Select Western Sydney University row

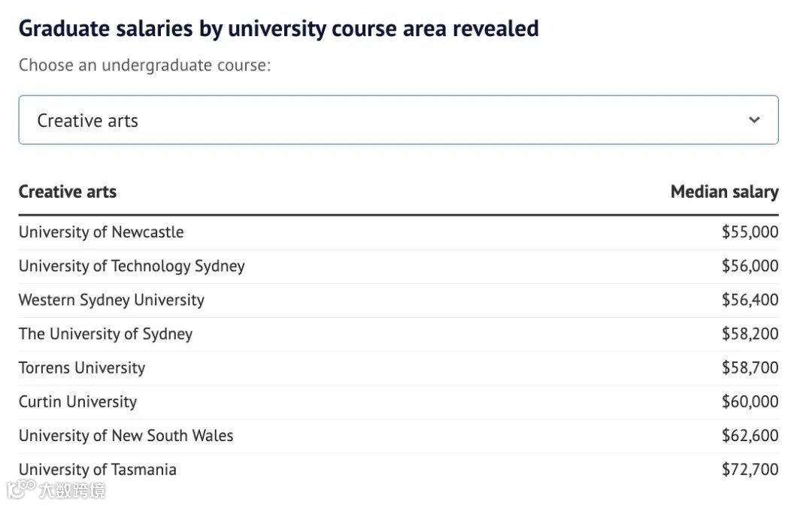click(398, 300)
